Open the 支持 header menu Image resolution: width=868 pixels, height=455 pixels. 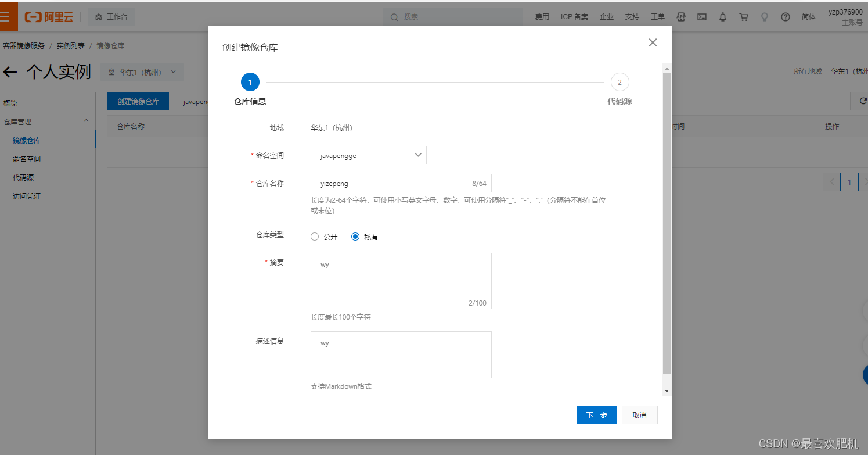[x=632, y=17]
